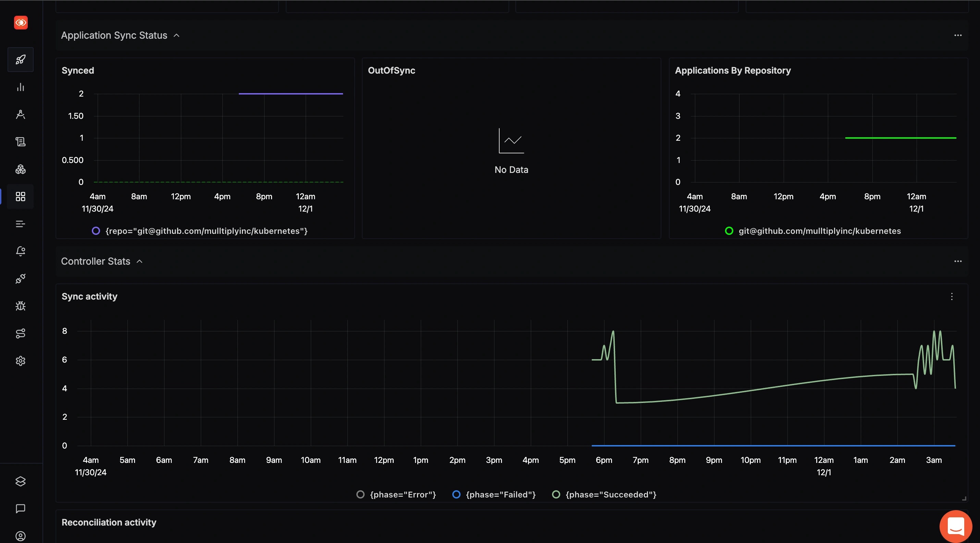Open the Intercom chat launcher bubble

956,526
